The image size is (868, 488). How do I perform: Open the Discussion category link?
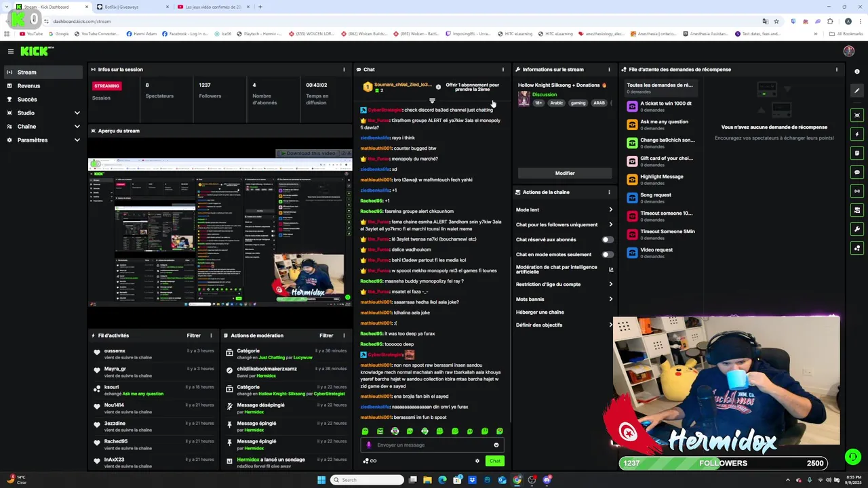[545, 94]
